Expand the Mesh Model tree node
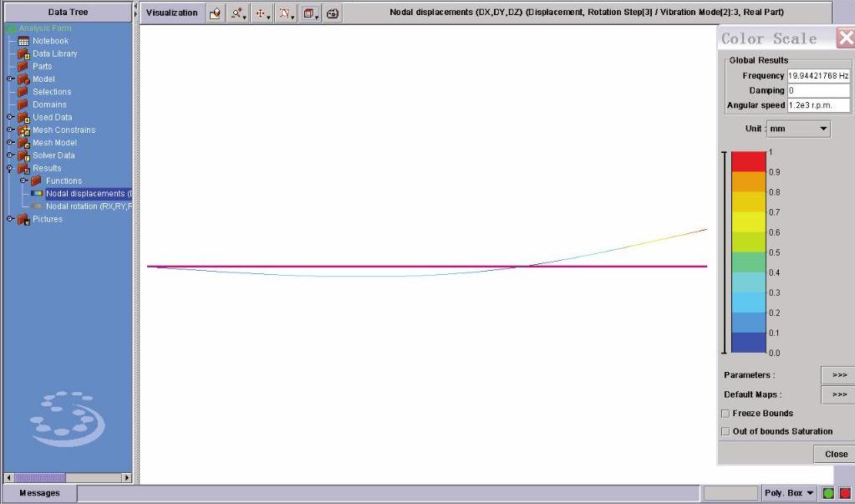The height and width of the screenshot is (504, 855). click(10, 143)
